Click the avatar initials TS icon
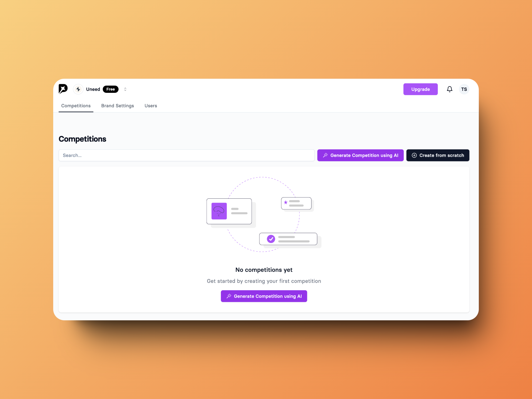532x399 pixels. click(x=464, y=89)
